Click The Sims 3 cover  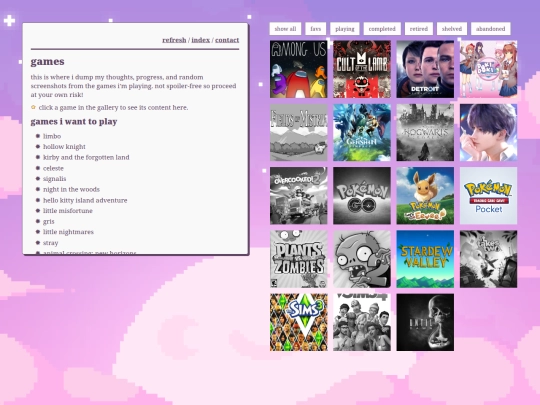point(299,322)
